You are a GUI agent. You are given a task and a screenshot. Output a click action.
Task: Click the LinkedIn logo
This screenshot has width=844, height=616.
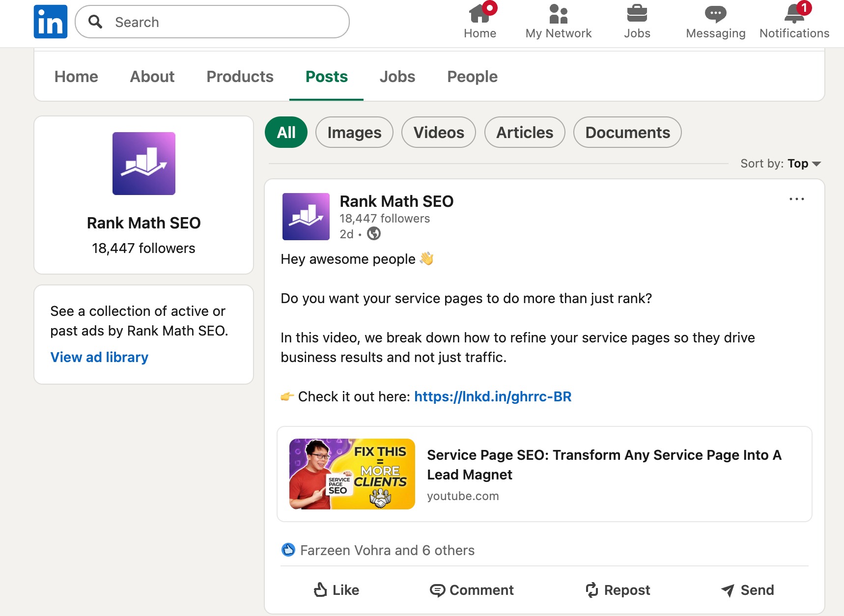(50, 21)
